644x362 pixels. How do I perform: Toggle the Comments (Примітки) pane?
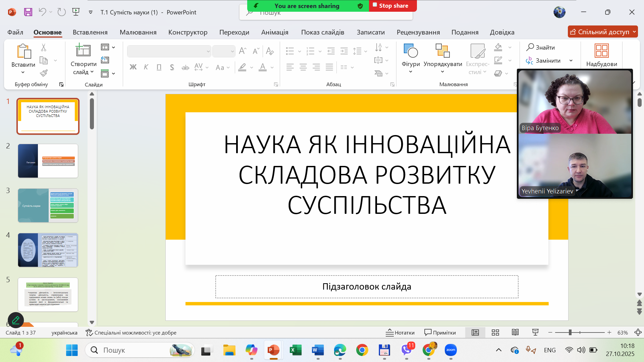(440, 333)
